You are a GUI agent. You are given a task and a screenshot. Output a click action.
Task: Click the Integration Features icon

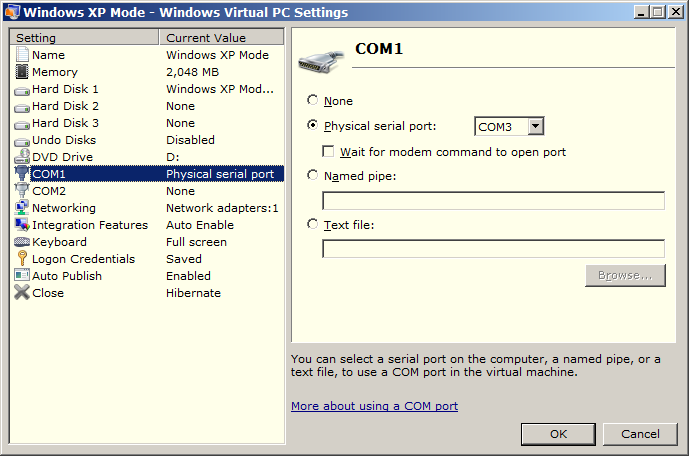pos(22,224)
